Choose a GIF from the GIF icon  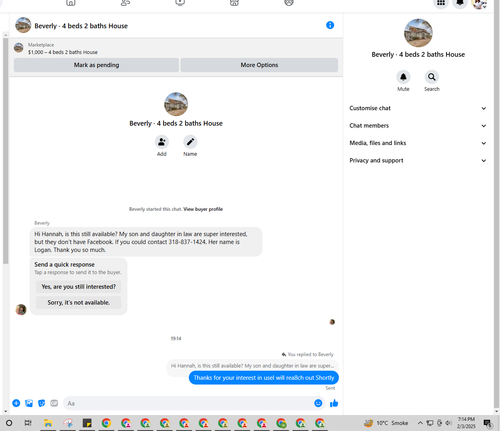54,403
